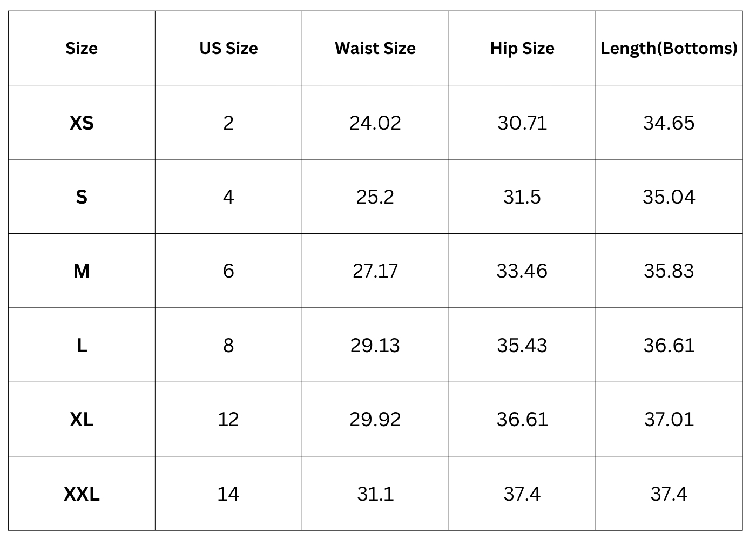Click the Length(Bottoms) column header
The image size is (756, 540).
point(669,49)
